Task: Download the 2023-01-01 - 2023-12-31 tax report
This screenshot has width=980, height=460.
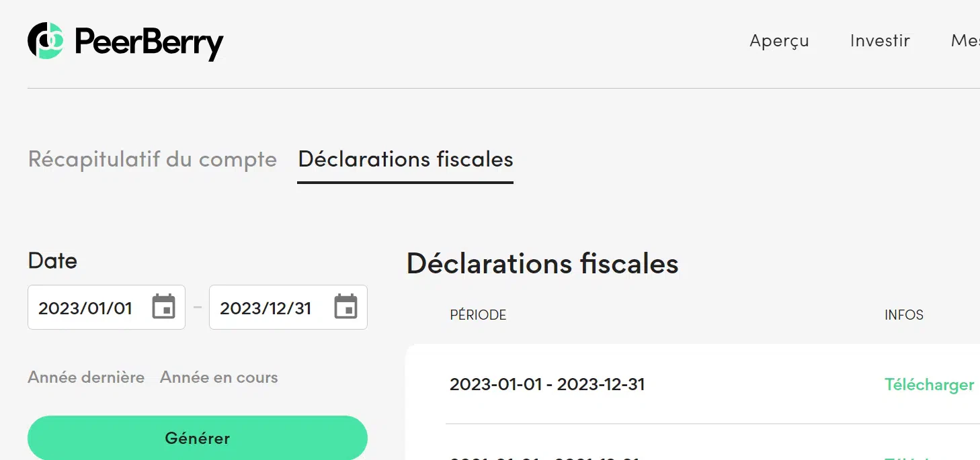Action: tap(929, 385)
